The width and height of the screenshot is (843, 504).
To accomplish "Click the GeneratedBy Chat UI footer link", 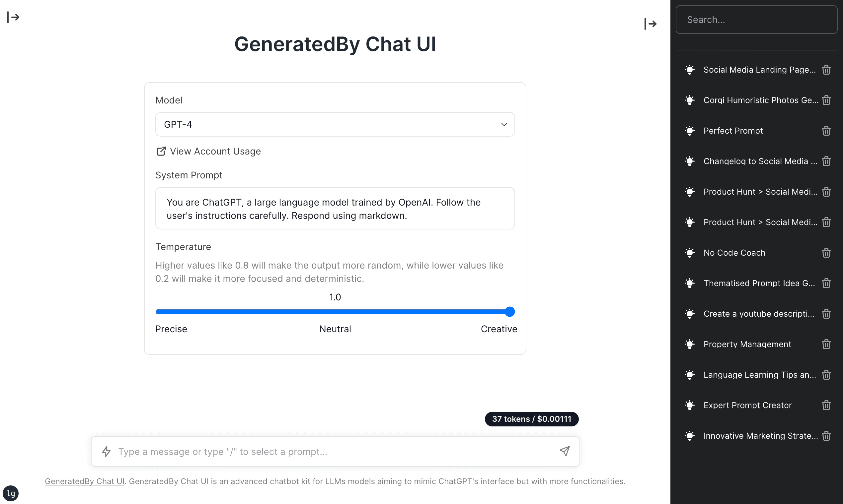I will pyautogui.click(x=84, y=481).
